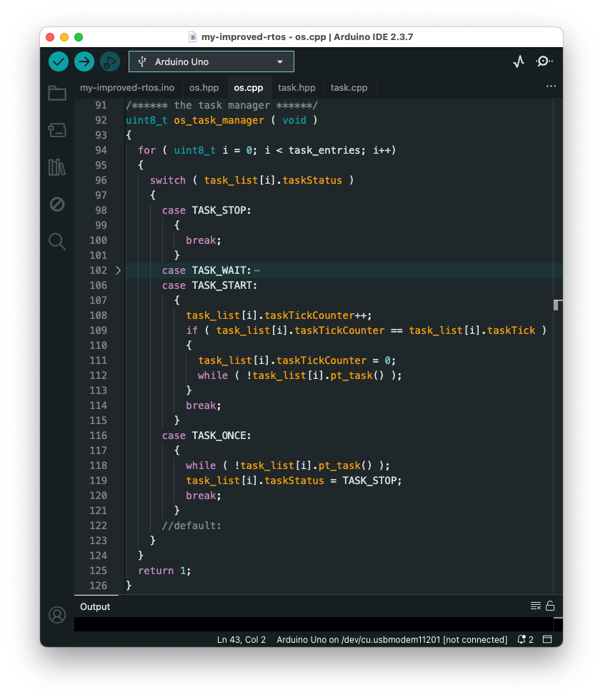Open the Library Manager sidebar
603x700 pixels.
point(57,167)
